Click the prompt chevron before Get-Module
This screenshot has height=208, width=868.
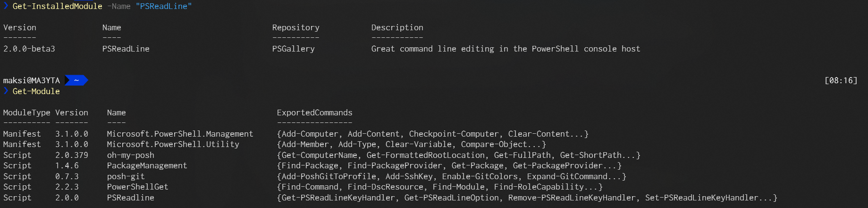[x=6, y=91]
